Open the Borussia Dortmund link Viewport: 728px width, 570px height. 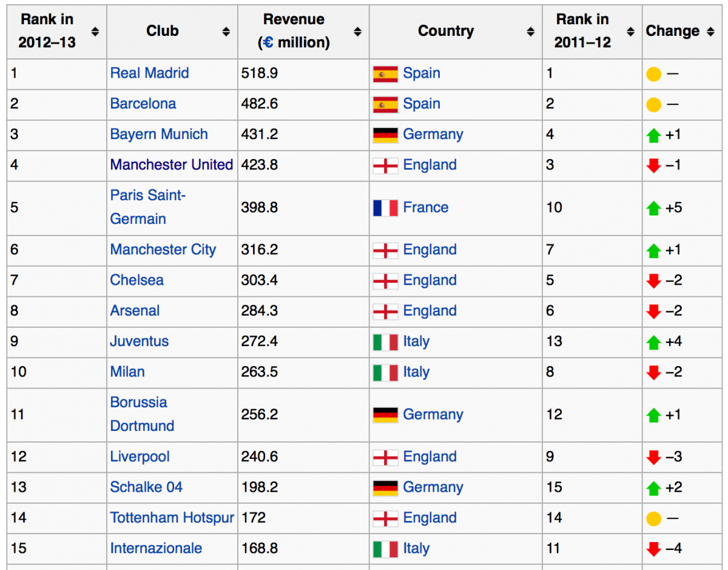(142, 415)
